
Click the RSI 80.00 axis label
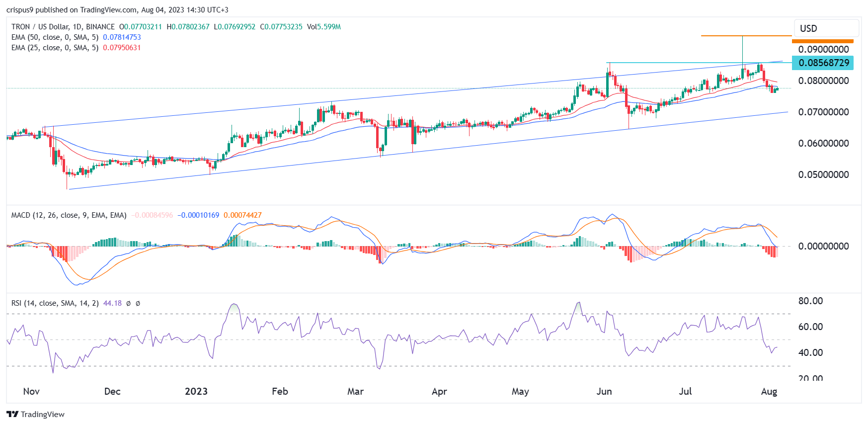point(810,301)
